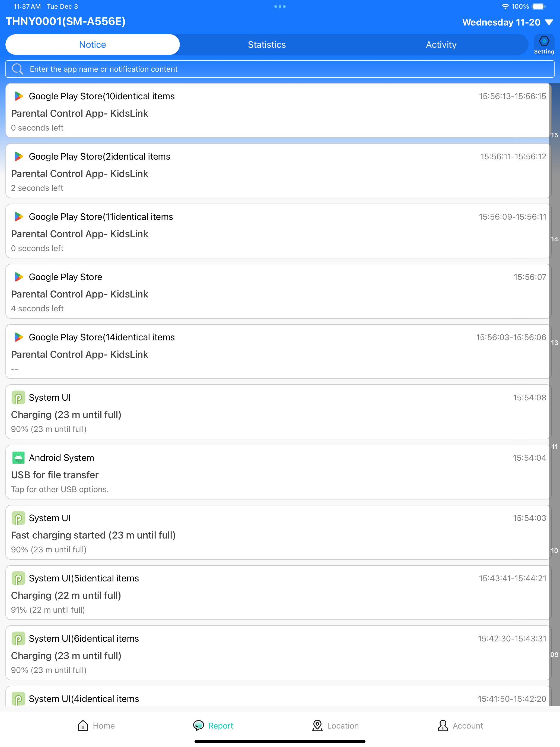This screenshot has width=560, height=747.
Task: Jump to hour 13 on timeline scrubber
Action: click(x=555, y=343)
